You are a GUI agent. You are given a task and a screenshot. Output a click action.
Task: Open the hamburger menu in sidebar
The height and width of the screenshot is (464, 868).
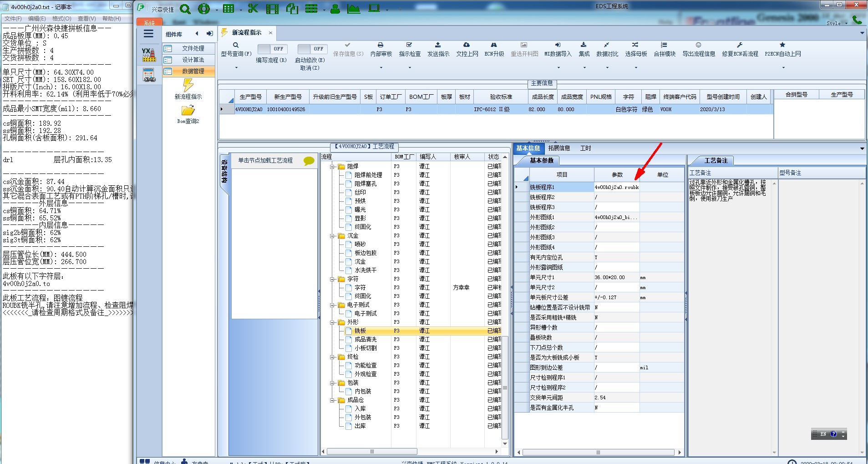point(148,34)
